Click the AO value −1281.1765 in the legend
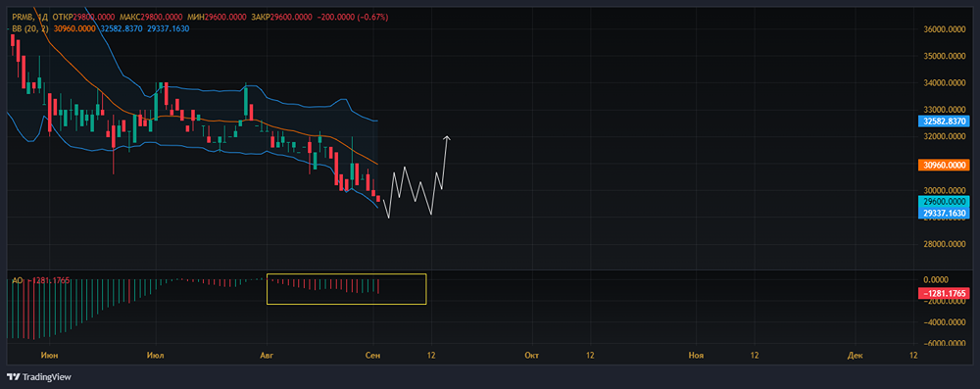 click(50, 281)
